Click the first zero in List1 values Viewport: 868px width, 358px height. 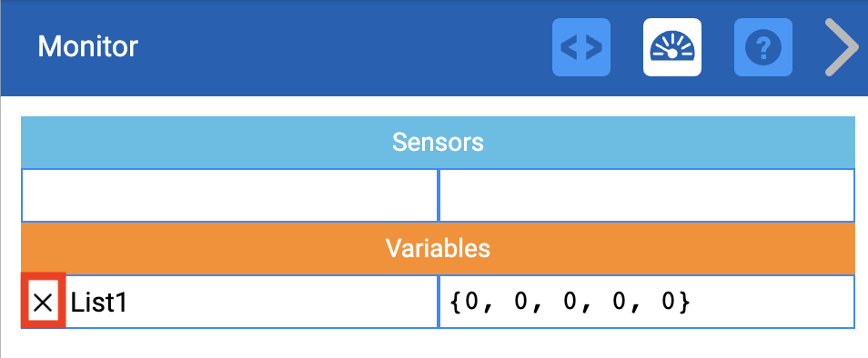[x=472, y=303]
